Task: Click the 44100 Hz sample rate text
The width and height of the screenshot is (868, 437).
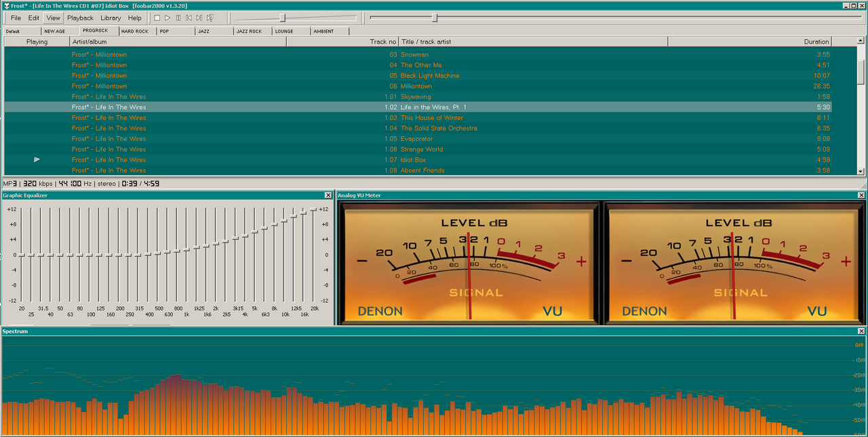Action: [x=75, y=184]
